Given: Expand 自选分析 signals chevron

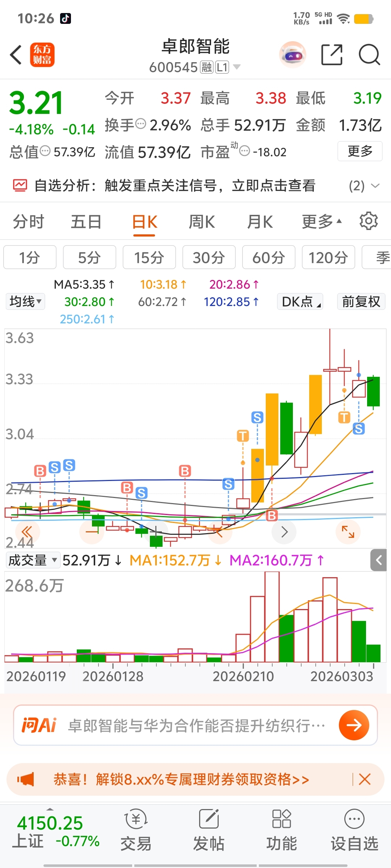Looking at the screenshot, I should tap(375, 186).
